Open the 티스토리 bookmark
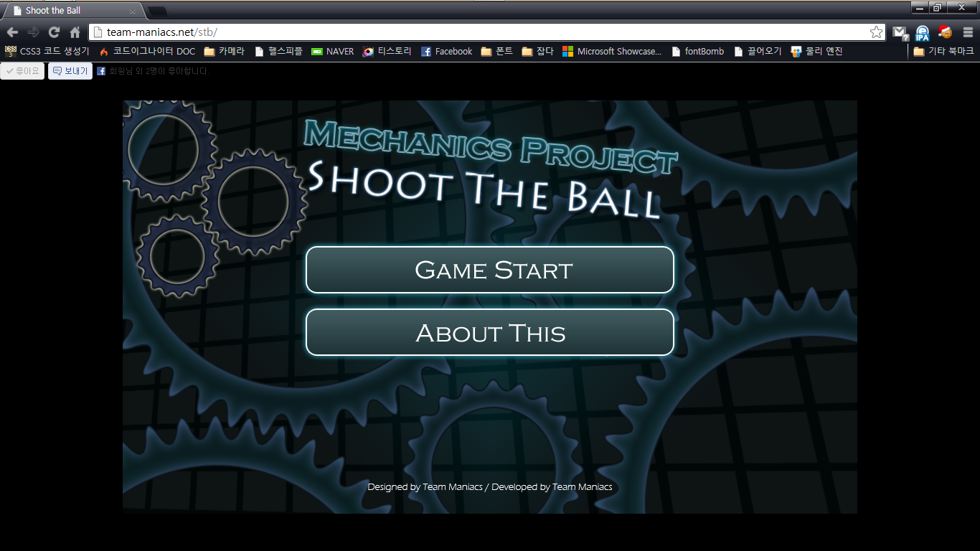 click(x=387, y=52)
